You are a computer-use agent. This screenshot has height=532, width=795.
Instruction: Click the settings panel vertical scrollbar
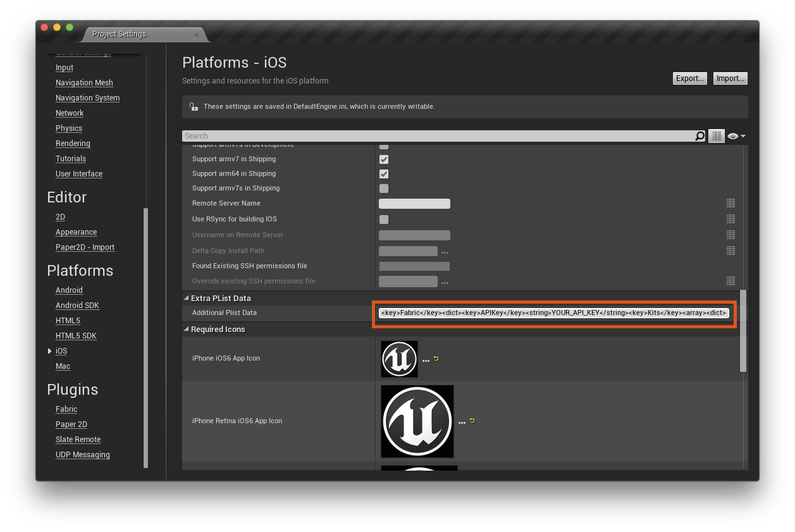pos(744,331)
